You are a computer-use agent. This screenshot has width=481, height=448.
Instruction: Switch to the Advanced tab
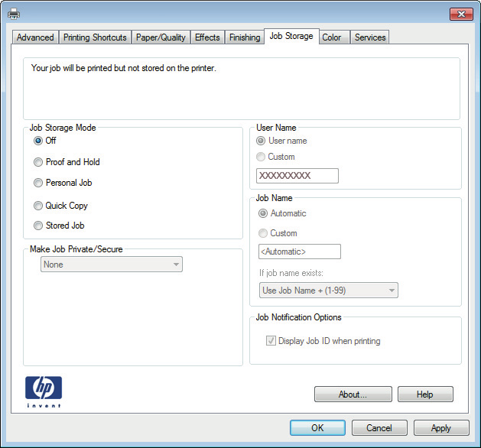point(35,37)
